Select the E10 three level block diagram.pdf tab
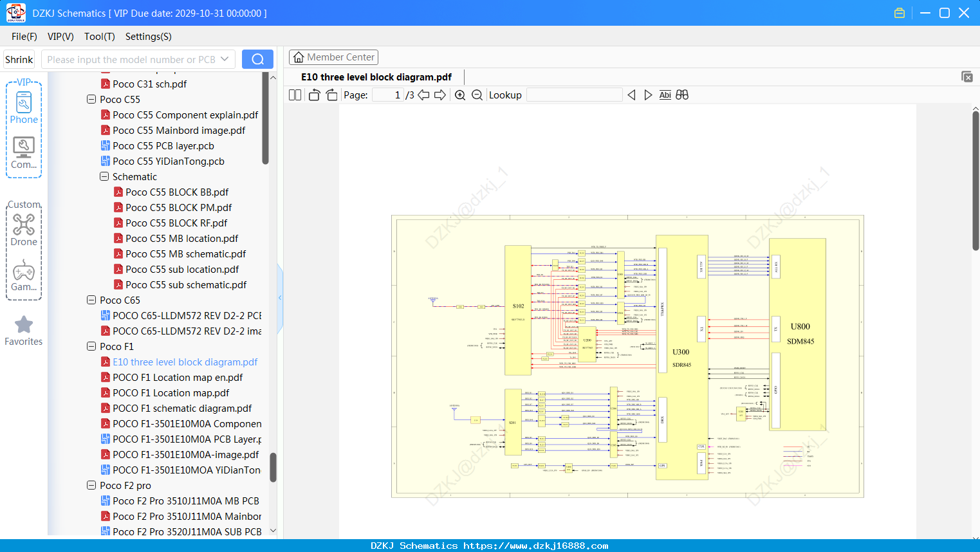The width and height of the screenshot is (980, 552). click(x=376, y=77)
